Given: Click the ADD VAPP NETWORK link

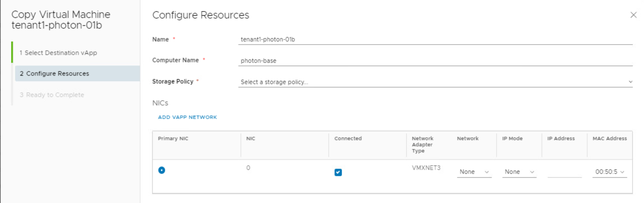Looking at the screenshot, I should pyautogui.click(x=187, y=117).
